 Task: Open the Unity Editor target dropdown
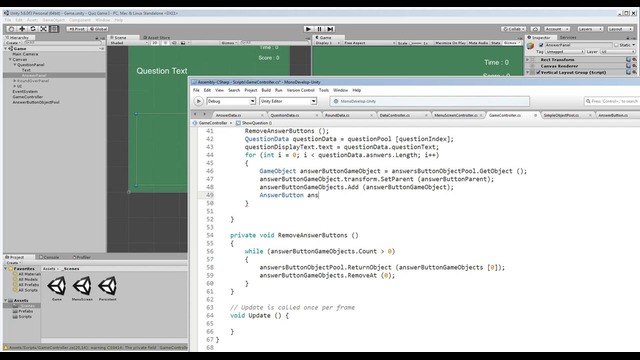click(288, 101)
